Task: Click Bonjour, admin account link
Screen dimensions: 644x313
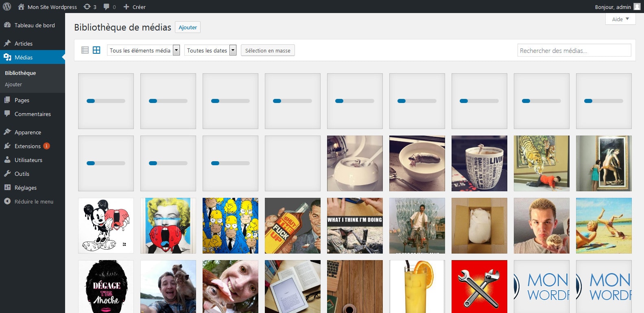Action: tap(613, 7)
